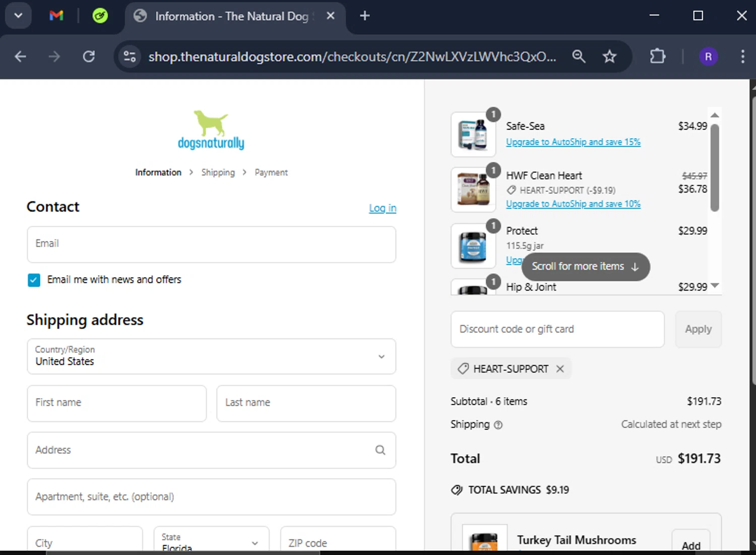This screenshot has width=756, height=555.
Task: Open Chrome three-dot menu
Action: pos(742,56)
